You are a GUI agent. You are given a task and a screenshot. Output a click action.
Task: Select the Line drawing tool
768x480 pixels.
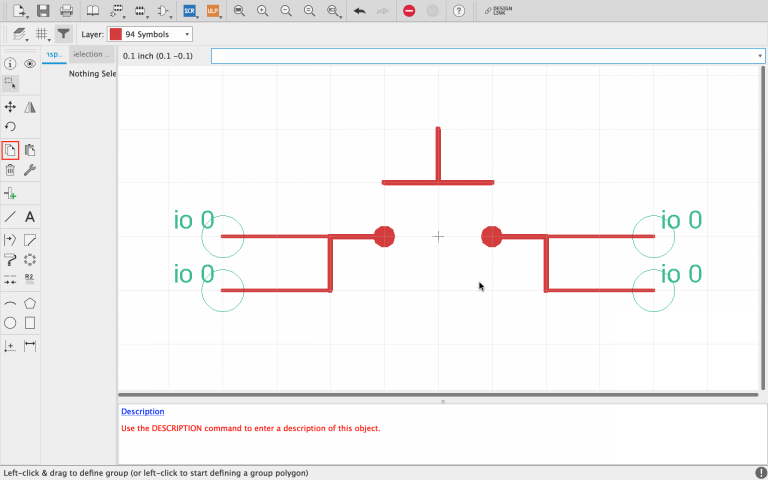coord(10,216)
